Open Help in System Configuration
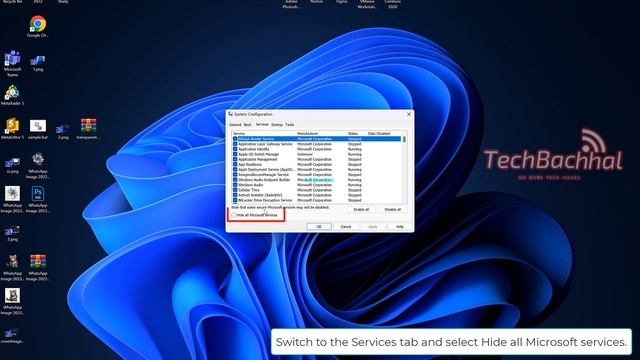Viewport: 640px width, 360px height. (x=400, y=227)
